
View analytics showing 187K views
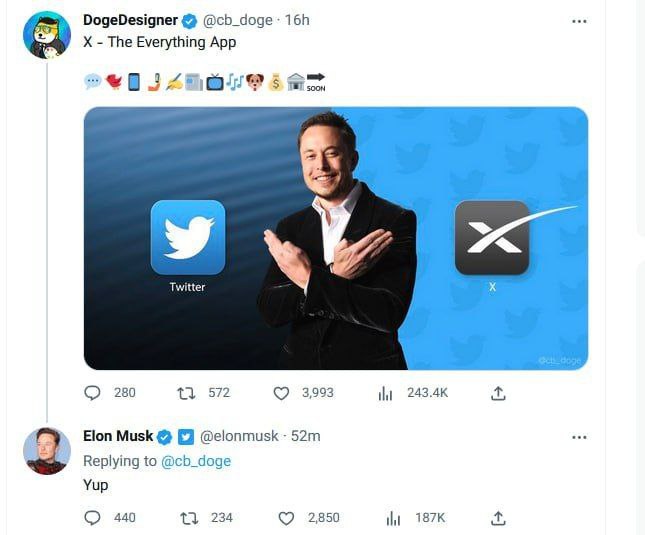pyautogui.click(x=393, y=517)
